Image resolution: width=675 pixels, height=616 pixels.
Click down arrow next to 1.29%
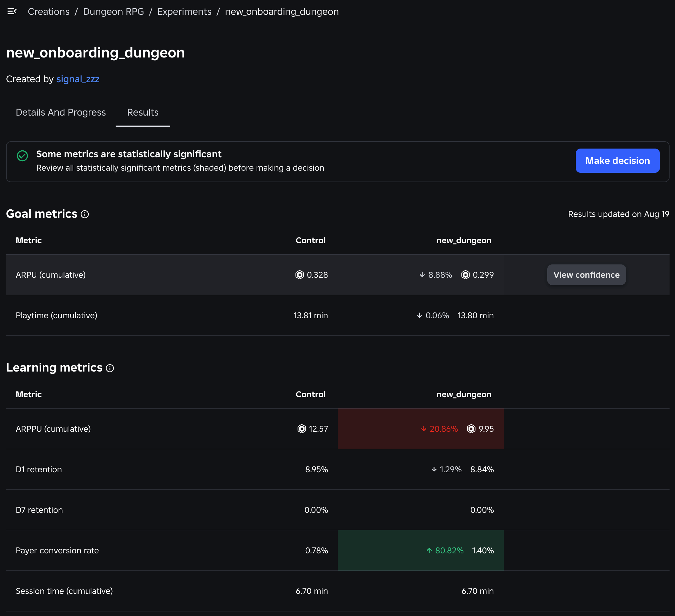point(434,470)
